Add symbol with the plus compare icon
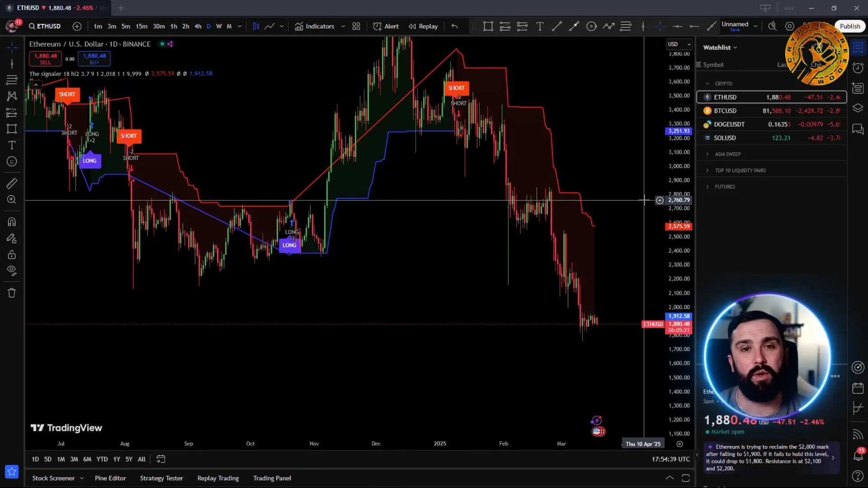This screenshot has width=868, height=488. click(x=77, y=26)
